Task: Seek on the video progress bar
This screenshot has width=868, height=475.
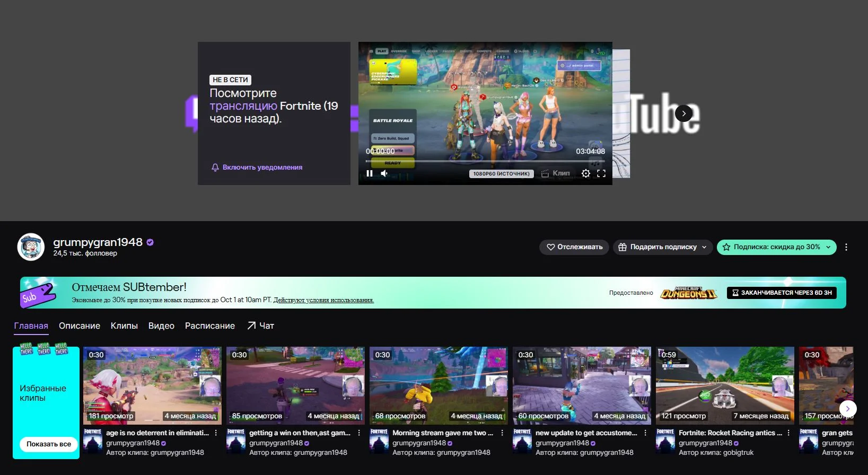Action: tap(485, 161)
